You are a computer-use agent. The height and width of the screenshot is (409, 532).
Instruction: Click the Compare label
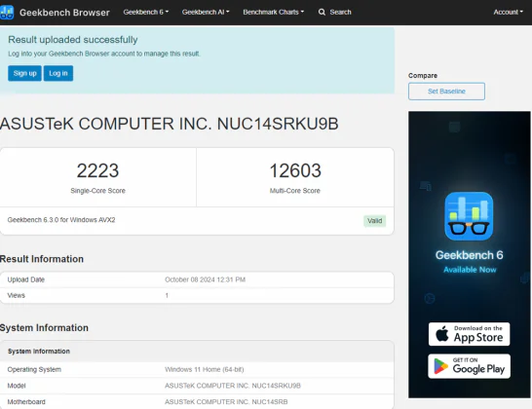tap(423, 76)
